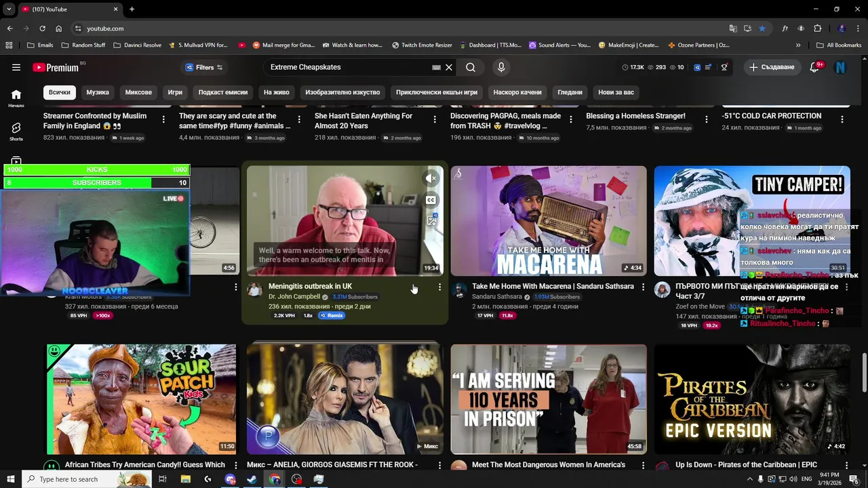Open Take Me Home With Macarena title
Image resolution: width=868 pixels, height=488 pixels.
(x=553, y=286)
